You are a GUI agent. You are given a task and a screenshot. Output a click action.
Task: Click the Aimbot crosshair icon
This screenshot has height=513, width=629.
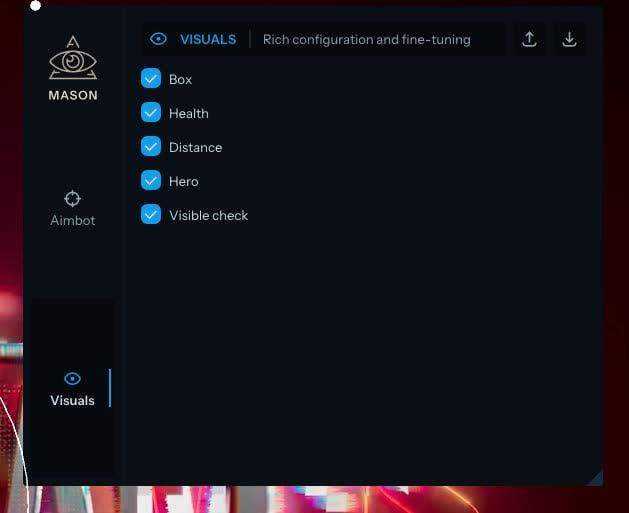tap(73, 199)
